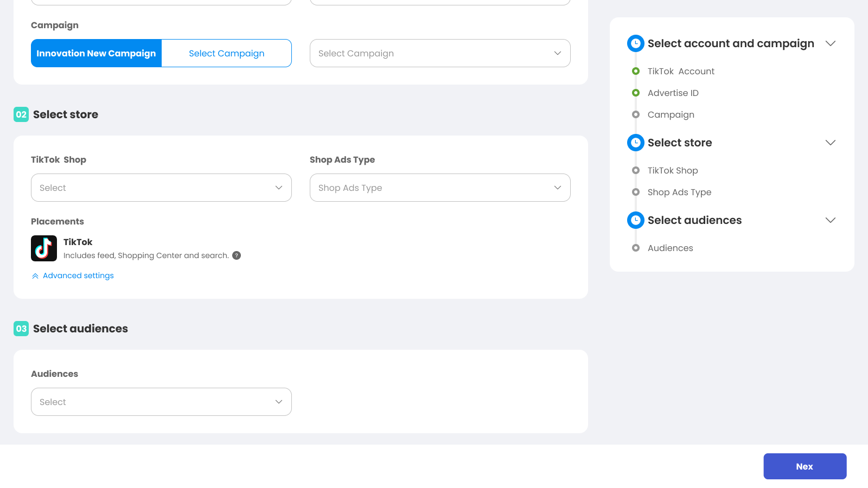Open the placements help tooltip icon

tap(236, 255)
